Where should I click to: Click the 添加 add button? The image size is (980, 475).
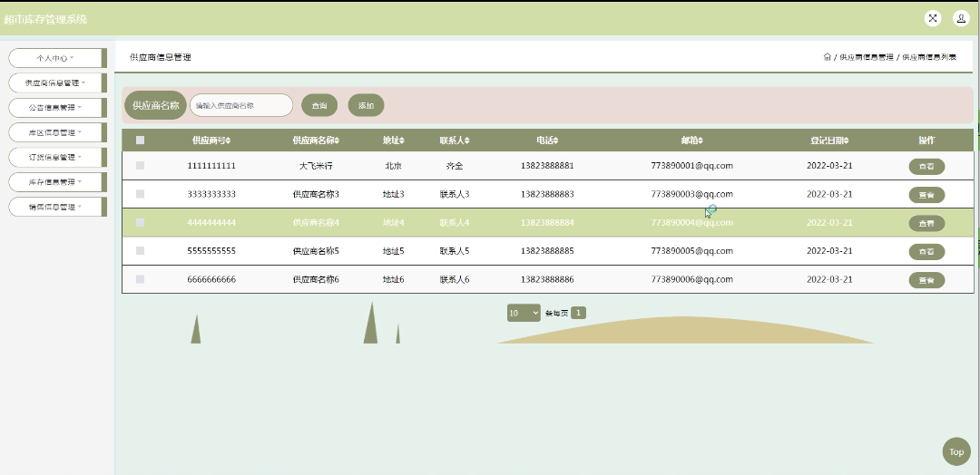[x=367, y=105]
